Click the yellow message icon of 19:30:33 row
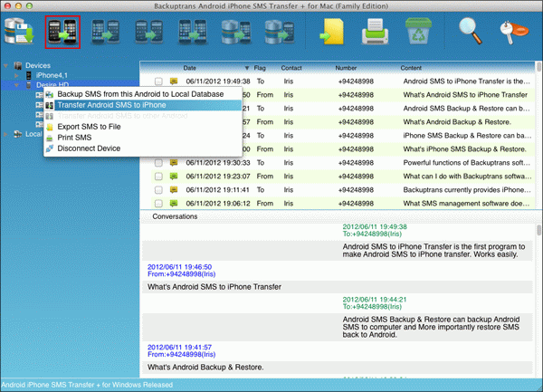The image size is (543, 392). coord(174,163)
